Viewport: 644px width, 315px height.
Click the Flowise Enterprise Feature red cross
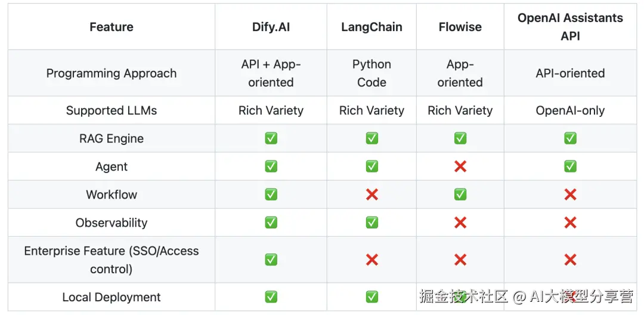pyautogui.click(x=460, y=260)
